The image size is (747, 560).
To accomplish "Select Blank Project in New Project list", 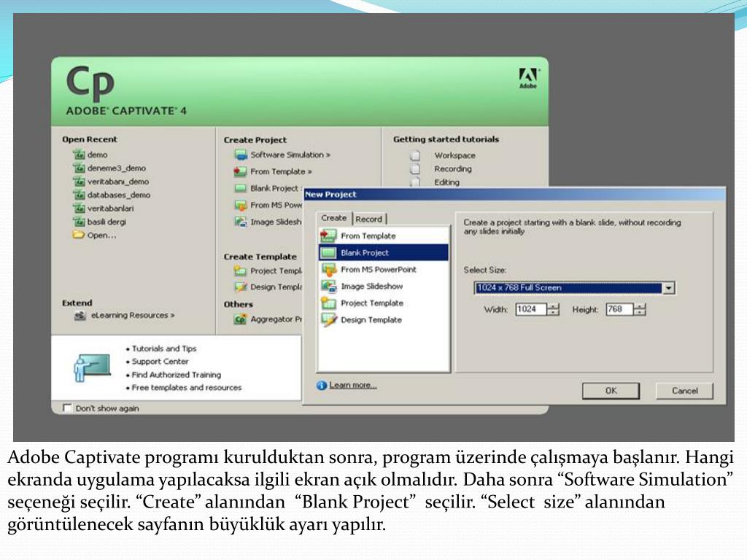I will click(x=384, y=253).
